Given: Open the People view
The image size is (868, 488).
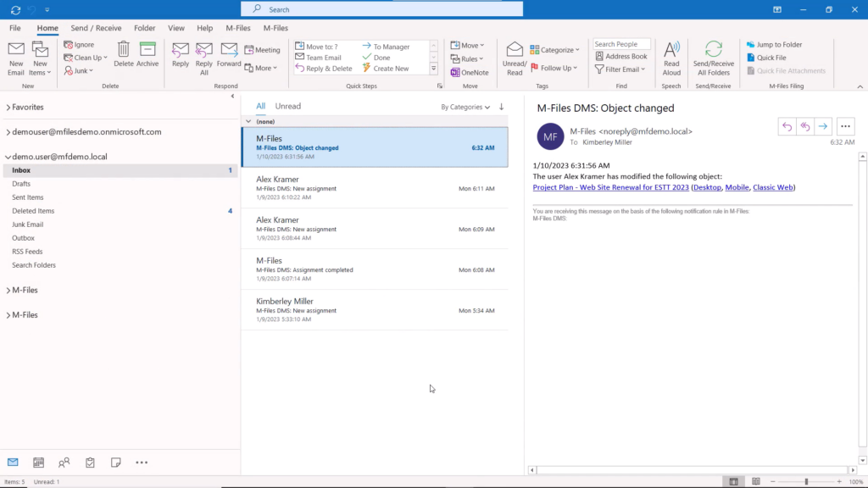Looking at the screenshot, I should pos(64,462).
